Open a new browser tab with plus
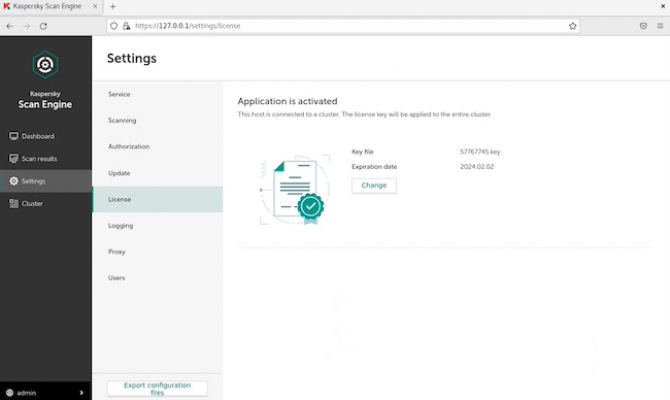Screen dimensions: 670x400 (112, 6)
